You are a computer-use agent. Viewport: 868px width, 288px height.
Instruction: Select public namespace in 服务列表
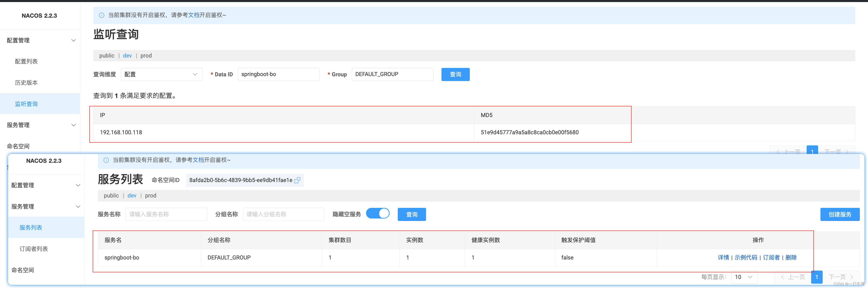(111, 195)
